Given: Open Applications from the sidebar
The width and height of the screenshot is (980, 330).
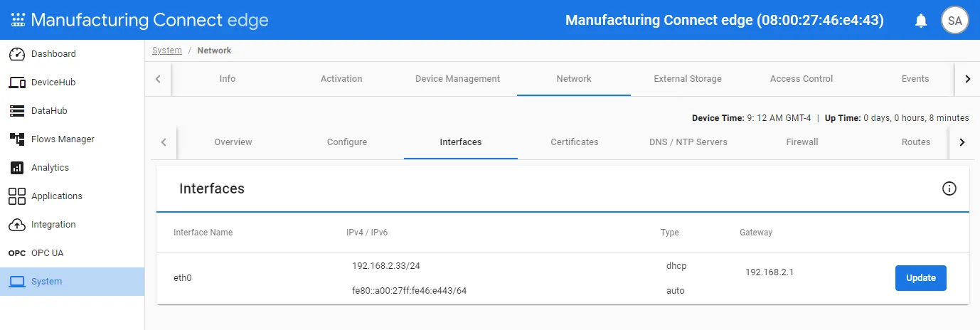Looking at the screenshot, I should (x=57, y=196).
